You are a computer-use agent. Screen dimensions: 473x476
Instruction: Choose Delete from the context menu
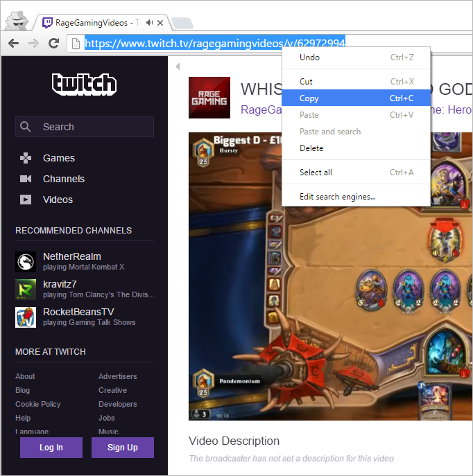point(356,148)
